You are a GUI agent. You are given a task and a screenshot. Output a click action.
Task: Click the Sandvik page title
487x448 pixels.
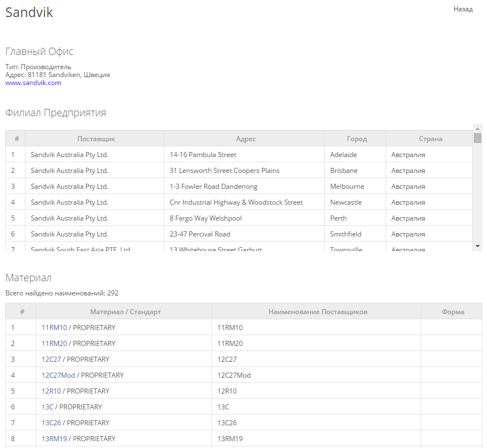(x=29, y=12)
